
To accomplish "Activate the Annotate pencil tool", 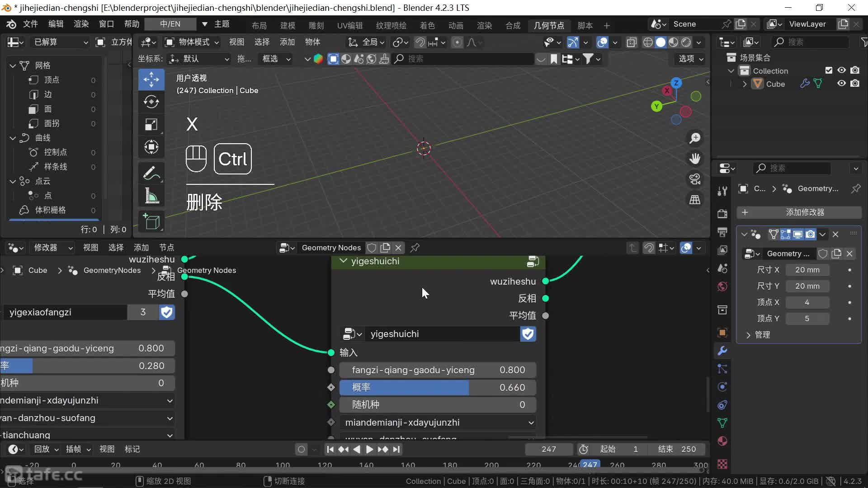I will click(151, 173).
